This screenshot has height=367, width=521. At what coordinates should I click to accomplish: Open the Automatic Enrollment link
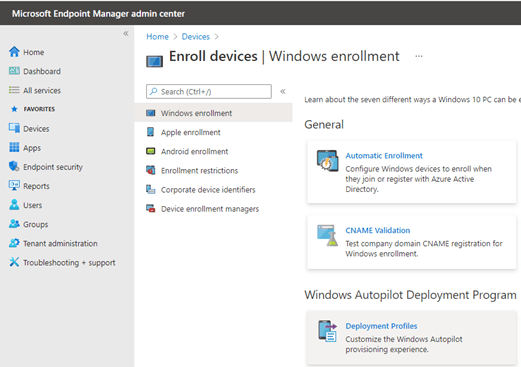[384, 156]
